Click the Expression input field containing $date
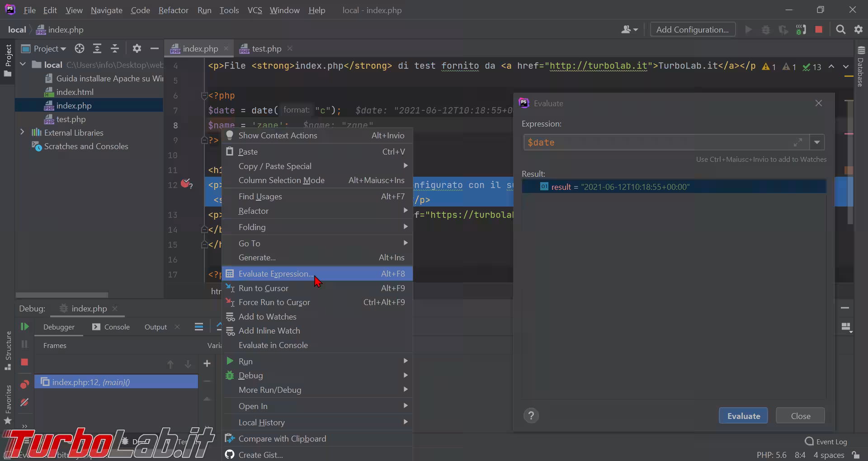This screenshot has width=868, height=461. 656,142
